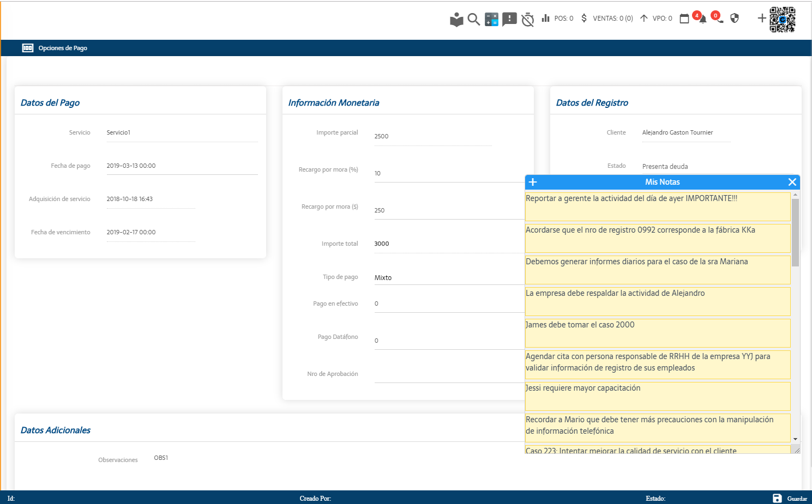This screenshot has width=812, height=504.
Task: Click the QR code image
Action: pyautogui.click(x=782, y=20)
